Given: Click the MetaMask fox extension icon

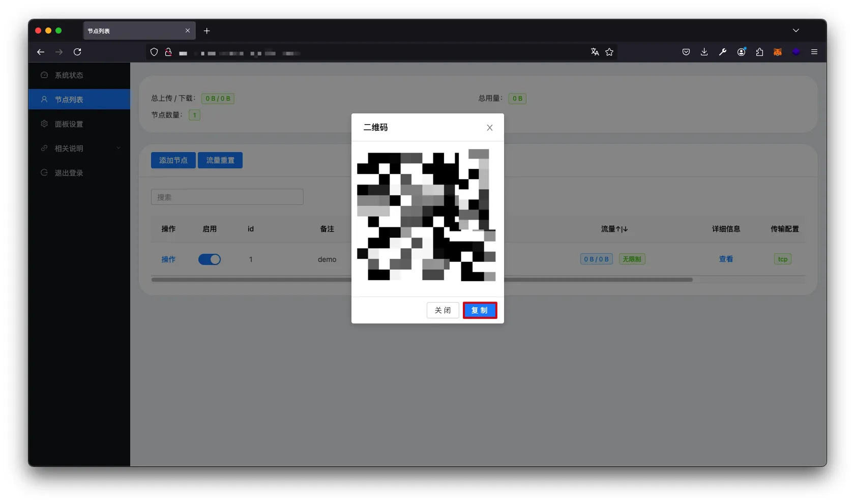Looking at the screenshot, I should 778,52.
